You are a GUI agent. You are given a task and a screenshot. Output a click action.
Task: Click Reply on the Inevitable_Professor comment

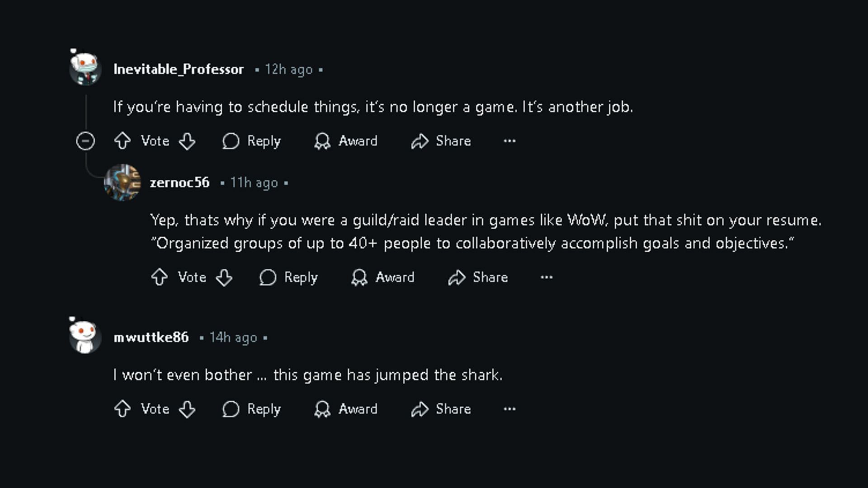252,141
